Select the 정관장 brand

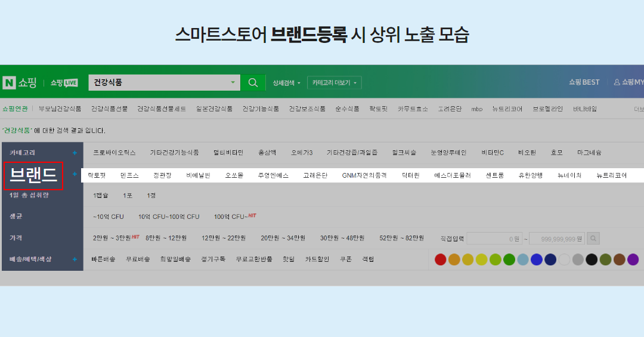[x=162, y=175]
